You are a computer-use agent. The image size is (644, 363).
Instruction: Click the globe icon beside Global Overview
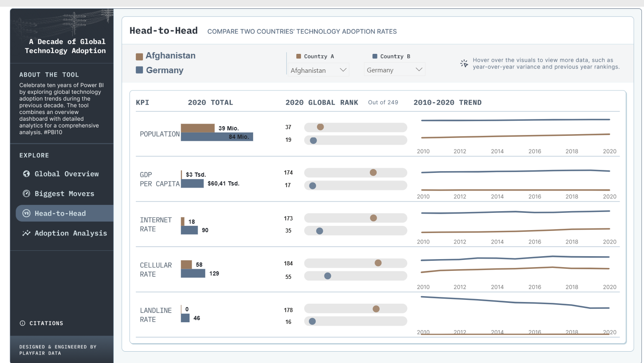(26, 174)
